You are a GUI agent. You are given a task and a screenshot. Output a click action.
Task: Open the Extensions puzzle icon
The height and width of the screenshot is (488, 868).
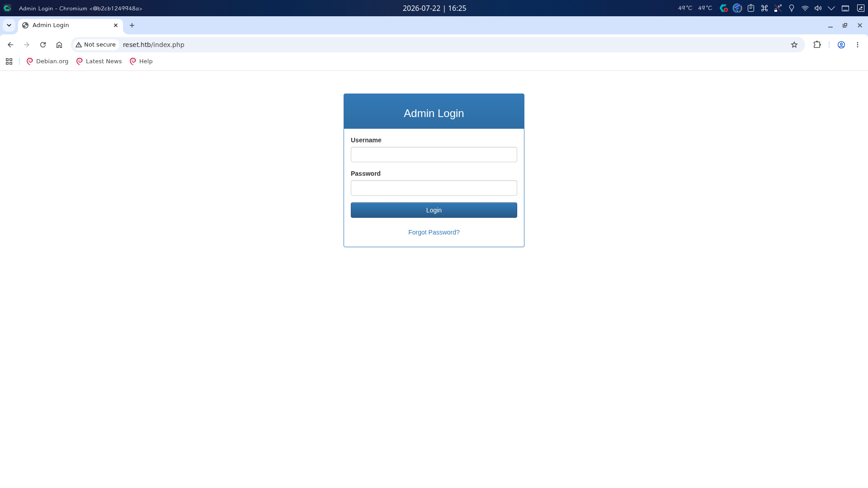[817, 45]
